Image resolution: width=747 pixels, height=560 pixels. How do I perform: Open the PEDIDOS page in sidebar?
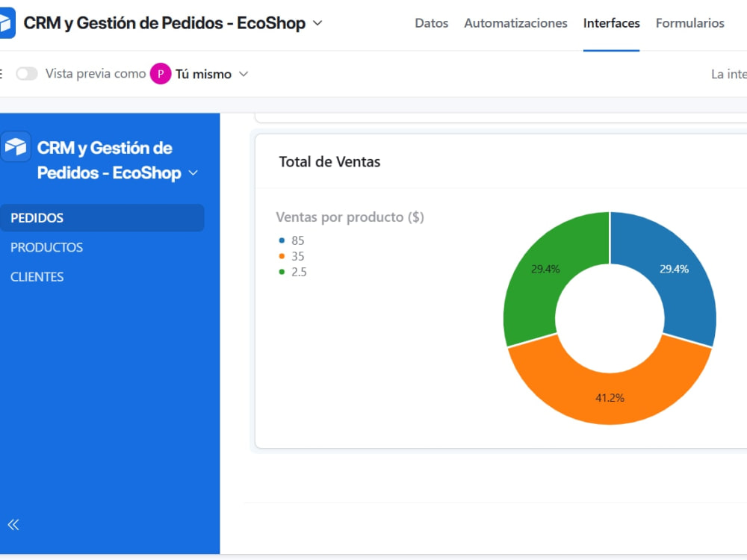click(x=102, y=217)
